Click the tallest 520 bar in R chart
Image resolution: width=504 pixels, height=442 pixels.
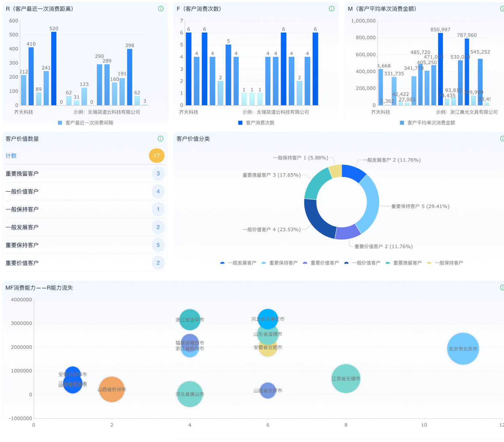[x=54, y=69]
